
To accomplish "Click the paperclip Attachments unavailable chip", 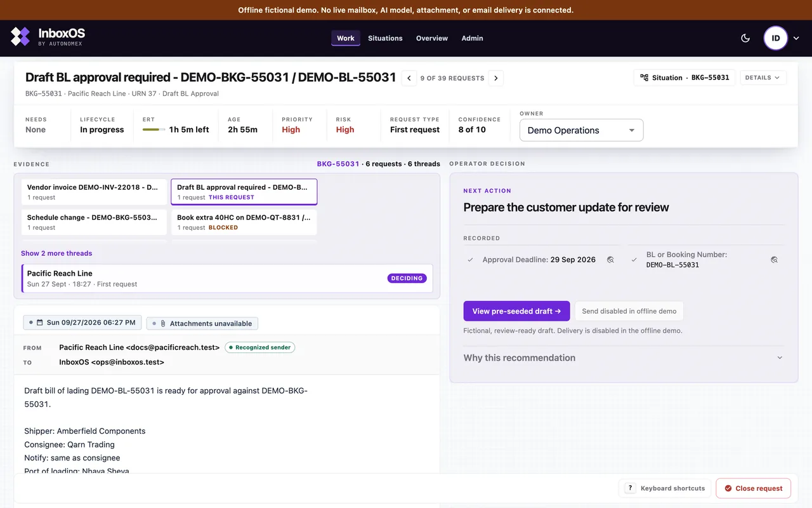I will coord(202,323).
